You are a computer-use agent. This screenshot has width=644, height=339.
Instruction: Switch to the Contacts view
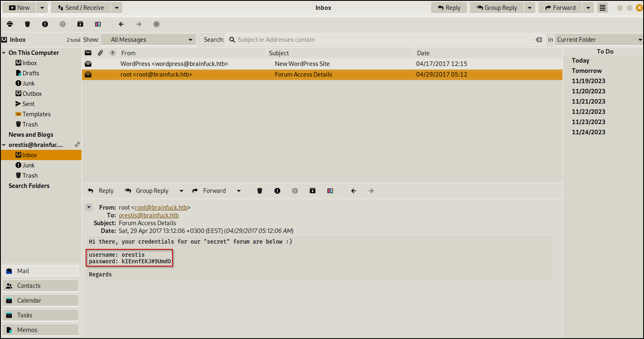pyautogui.click(x=41, y=286)
